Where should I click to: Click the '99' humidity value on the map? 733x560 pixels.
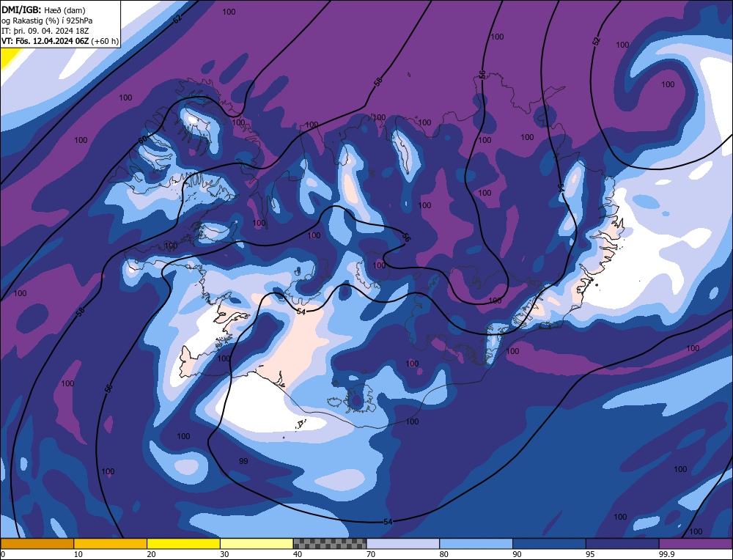tap(243, 461)
